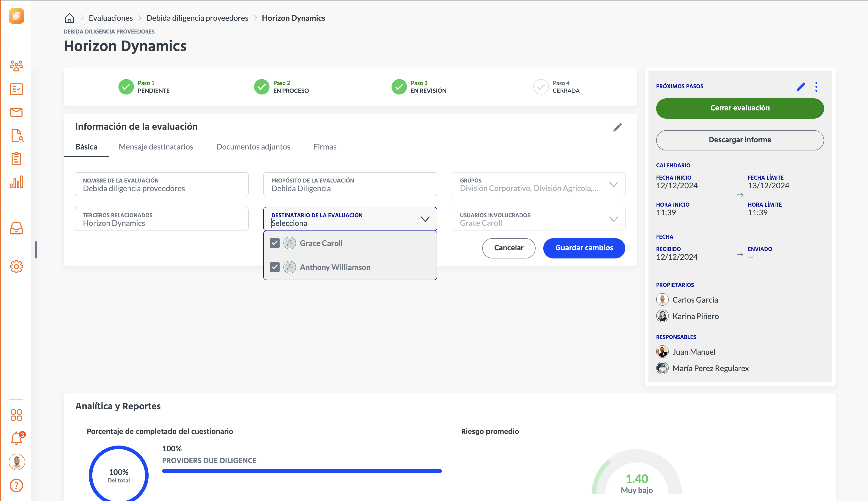
Task: Open the users group sidebar icon
Action: tap(16, 66)
